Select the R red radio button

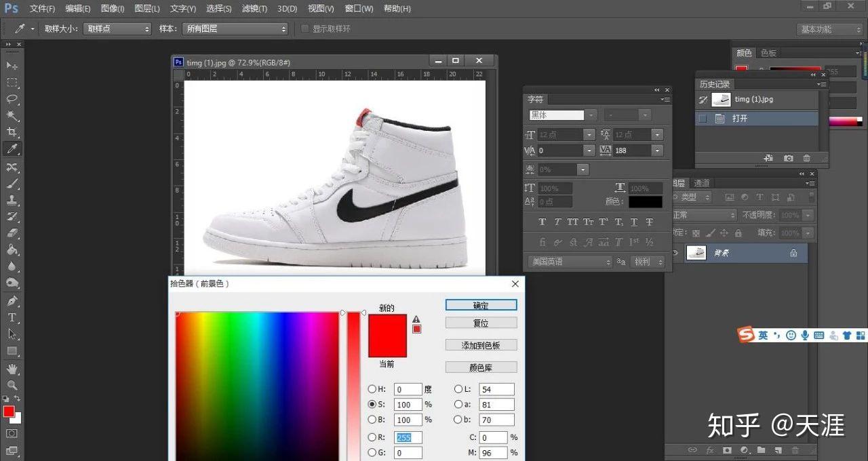[x=372, y=437]
